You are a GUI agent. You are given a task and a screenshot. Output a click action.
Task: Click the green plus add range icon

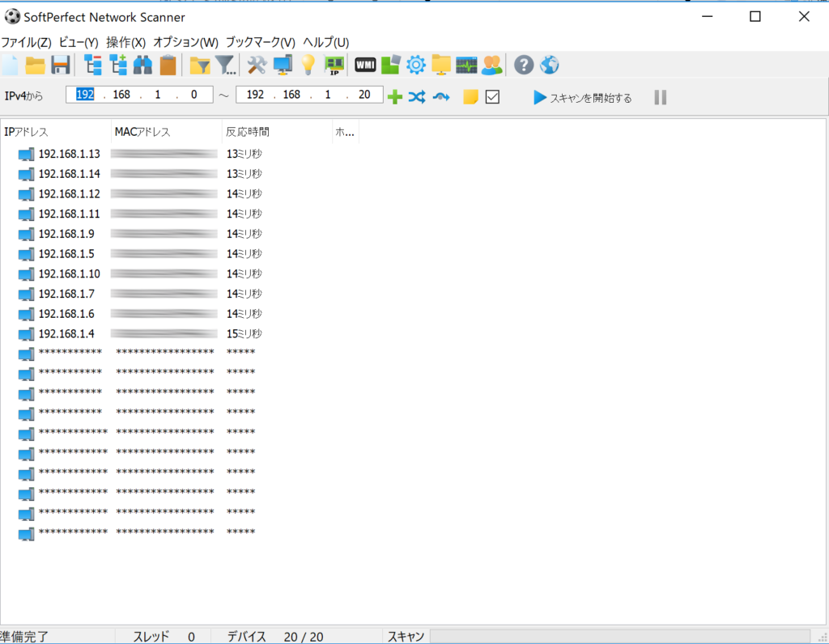[395, 97]
